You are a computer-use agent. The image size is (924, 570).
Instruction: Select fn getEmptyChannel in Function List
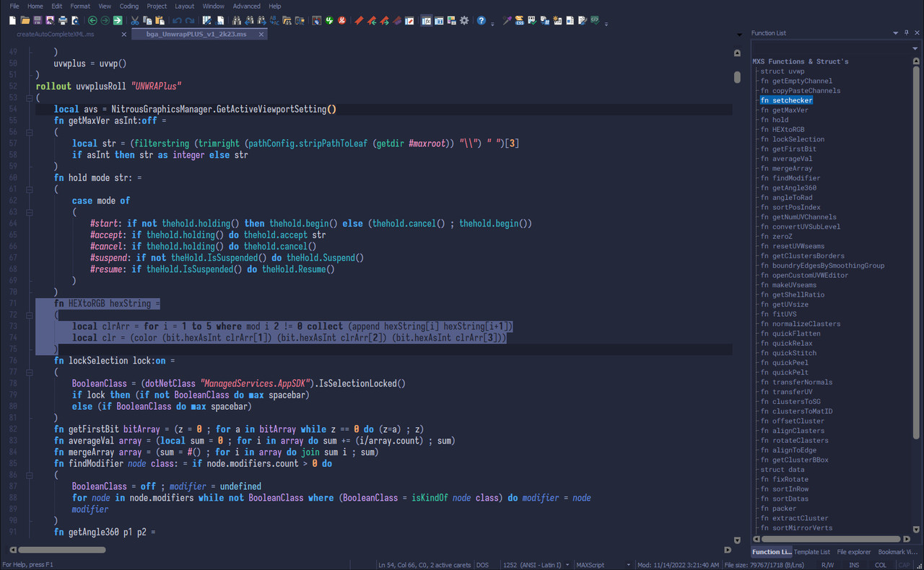coord(796,81)
